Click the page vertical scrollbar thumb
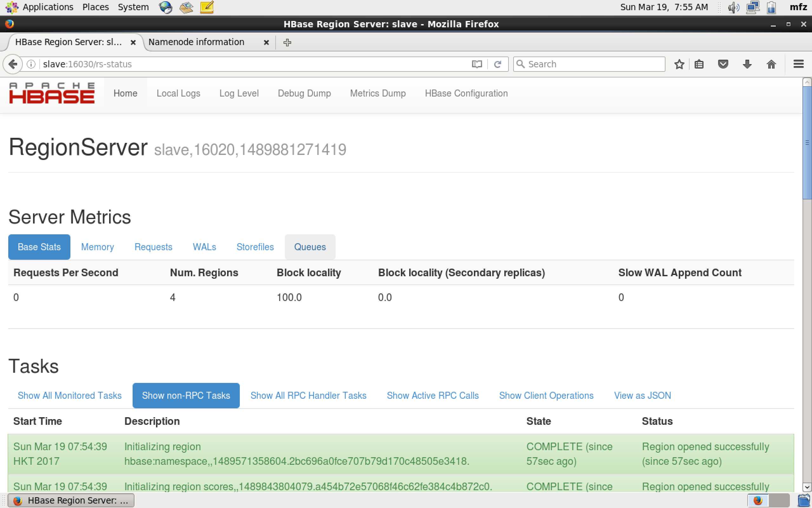The width and height of the screenshot is (812, 508). coord(807,143)
